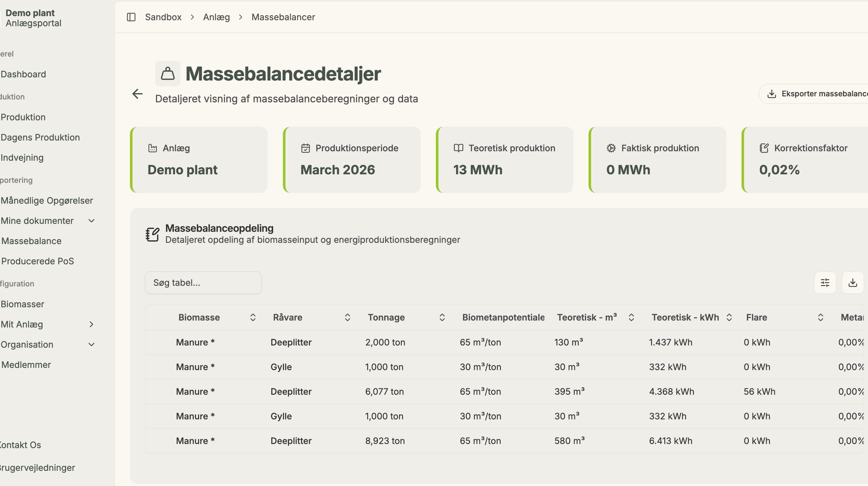Sort table by Teoretisk - kWh column
868x486 pixels.
729,317
